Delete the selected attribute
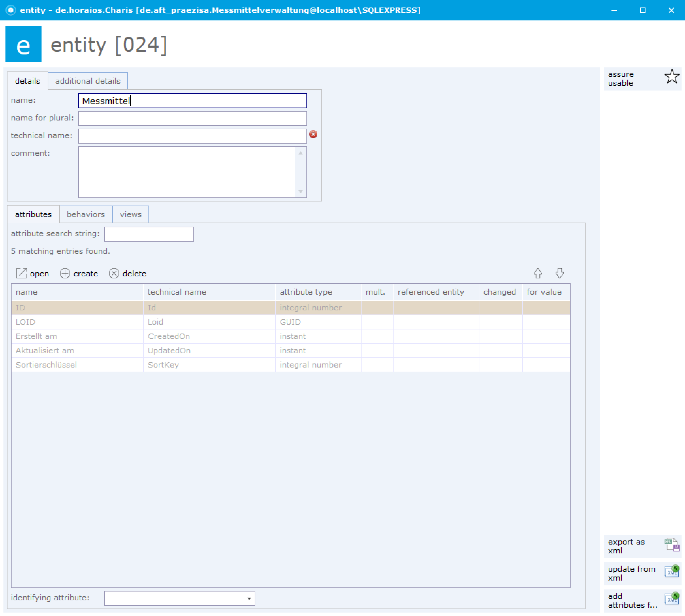 coord(128,274)
